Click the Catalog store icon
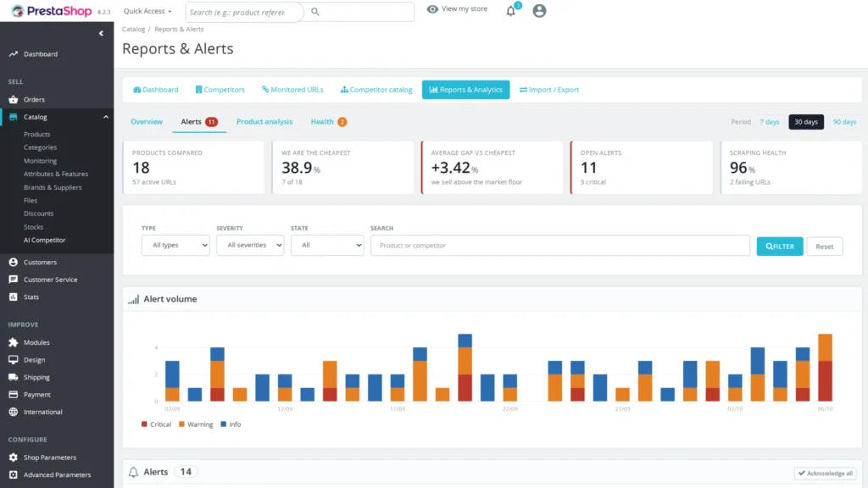 (x=14, y=117)
